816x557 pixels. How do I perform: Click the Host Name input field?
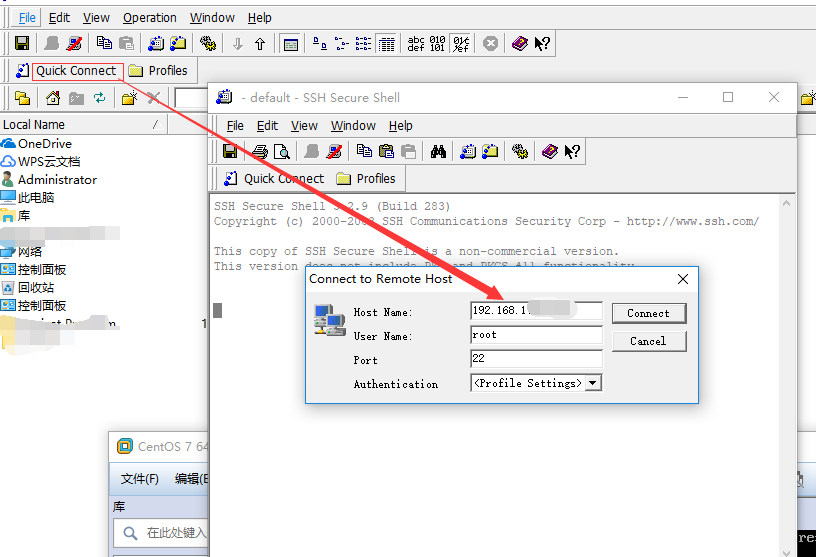pyautogui.click(x=536, y=310)
